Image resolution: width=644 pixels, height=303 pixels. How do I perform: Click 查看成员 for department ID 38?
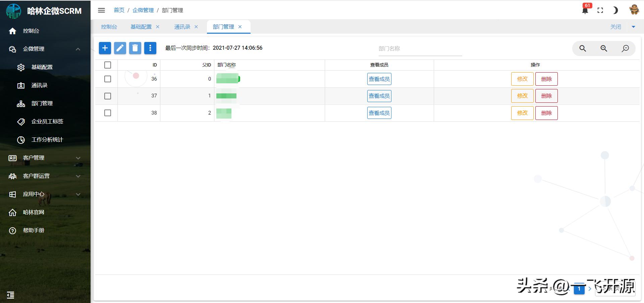[379, 113]
